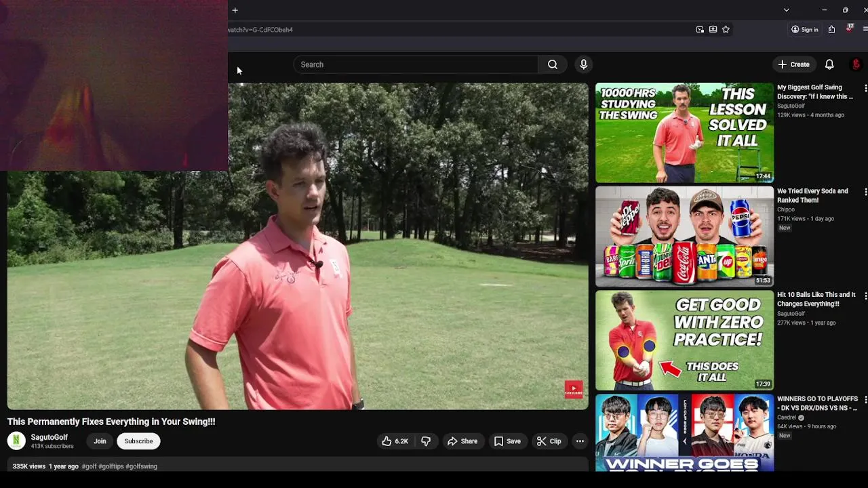Open the list all tabs chevron
The image size is (868, 488).
[x=786, y=10]
